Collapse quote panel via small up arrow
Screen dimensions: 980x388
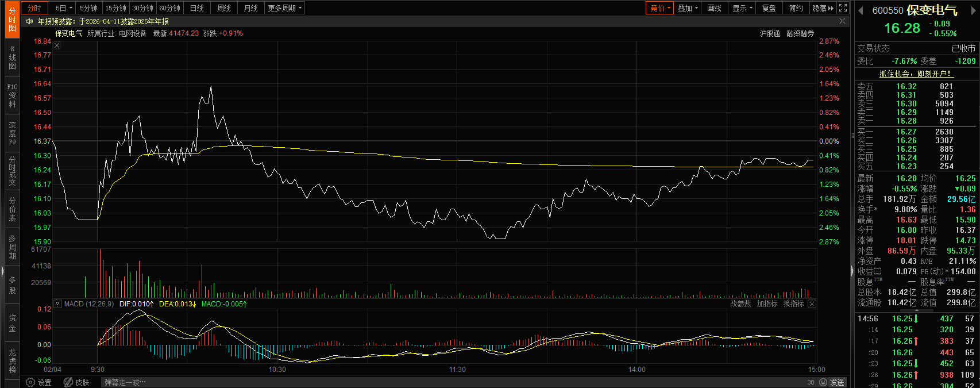(916, 310)
